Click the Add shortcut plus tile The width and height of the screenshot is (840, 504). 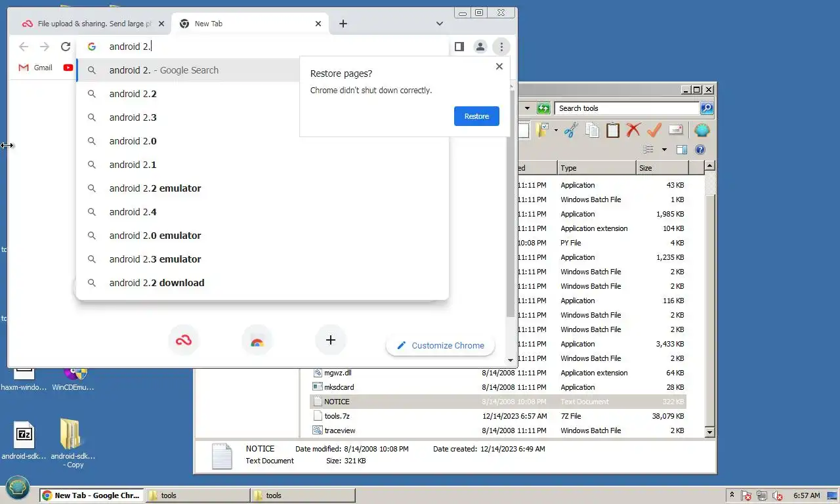331,340
